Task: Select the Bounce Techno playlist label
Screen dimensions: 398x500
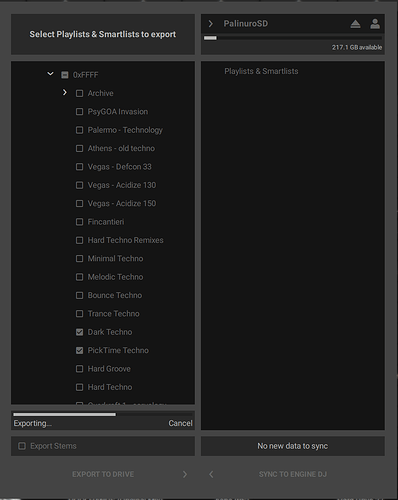Action: (115, 295)
